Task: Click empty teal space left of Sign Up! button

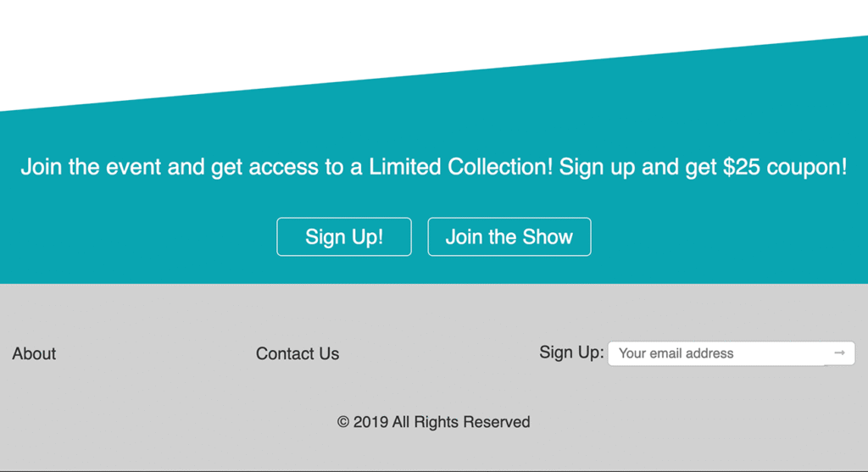Action: coord(136,237)
